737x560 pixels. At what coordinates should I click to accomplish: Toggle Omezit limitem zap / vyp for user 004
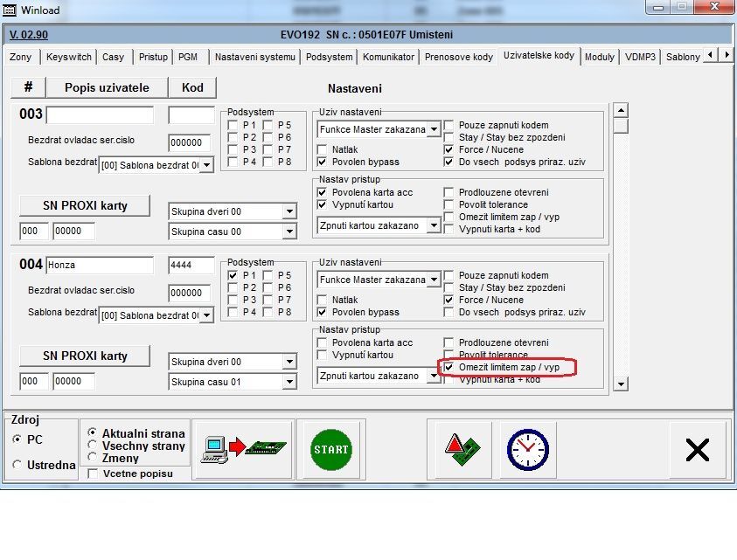449,368
